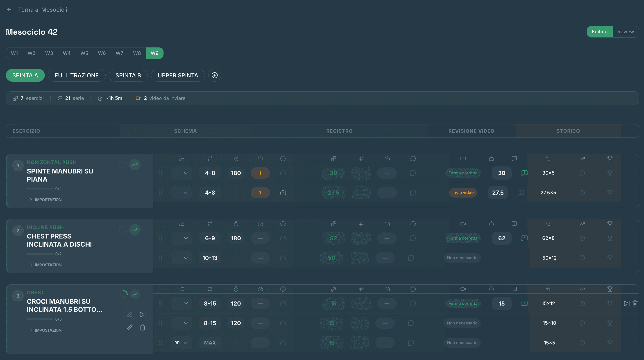Delete the Croci Manubri exercise with the trash icon
644x360 pixels.
pos(143,327)
